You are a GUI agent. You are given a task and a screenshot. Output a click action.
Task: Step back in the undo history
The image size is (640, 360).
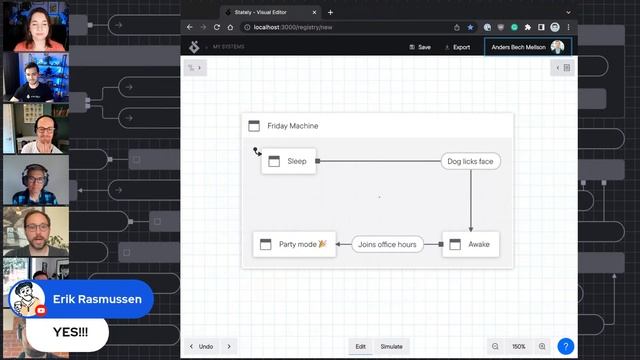tap(191, 347)
